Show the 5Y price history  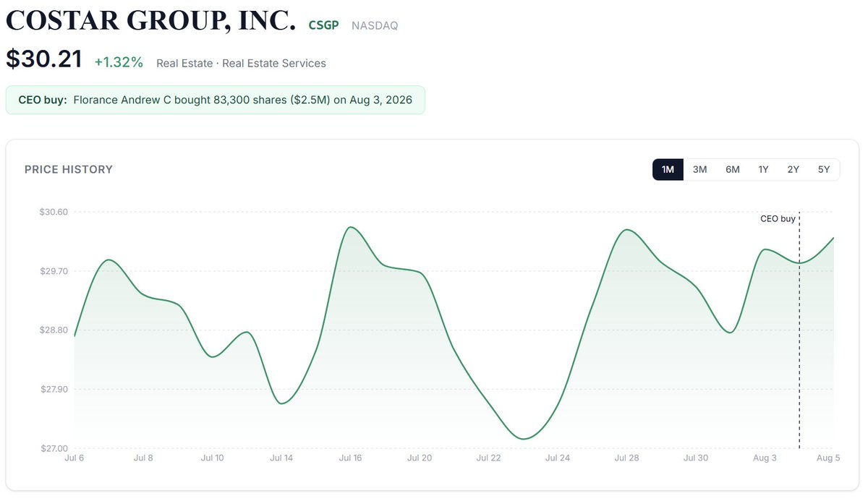pos(823,169)
